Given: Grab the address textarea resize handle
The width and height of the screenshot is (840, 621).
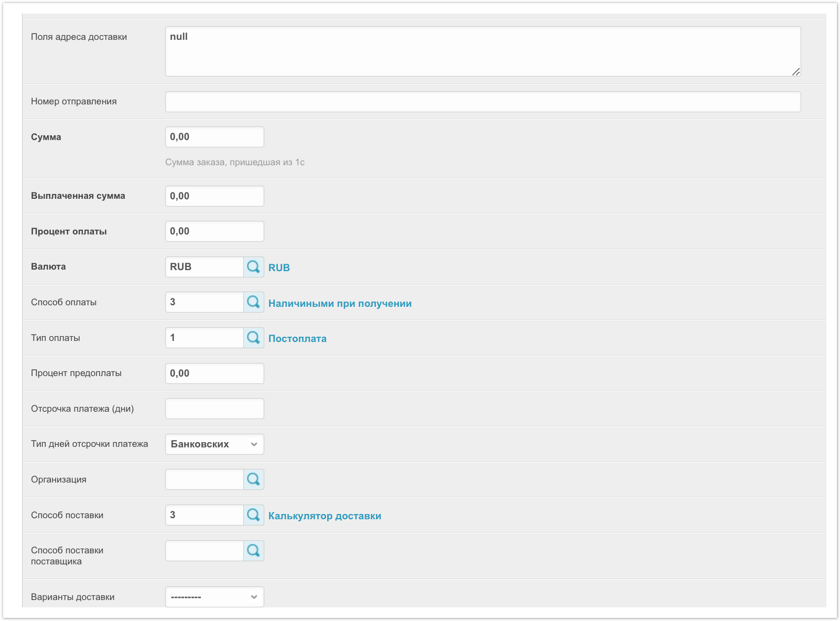Looking at the screenshot, I should click(796, 72).
